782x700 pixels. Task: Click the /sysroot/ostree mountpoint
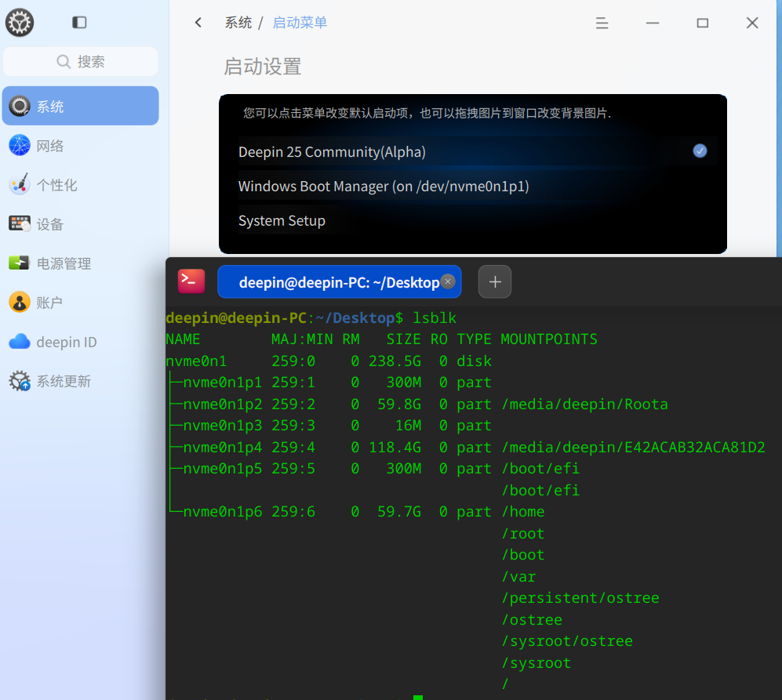pos(567,641)
